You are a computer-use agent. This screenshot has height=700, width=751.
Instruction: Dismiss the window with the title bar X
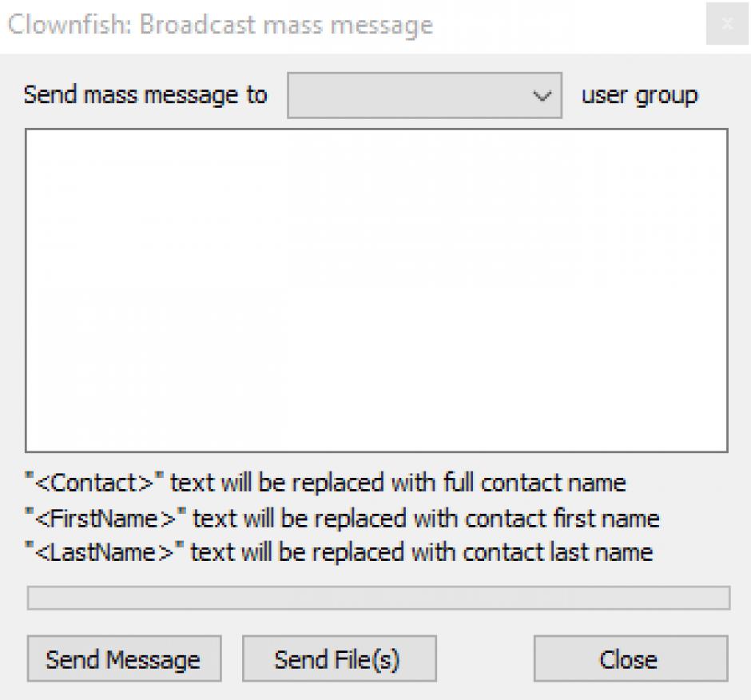click(x=727, y=25)
